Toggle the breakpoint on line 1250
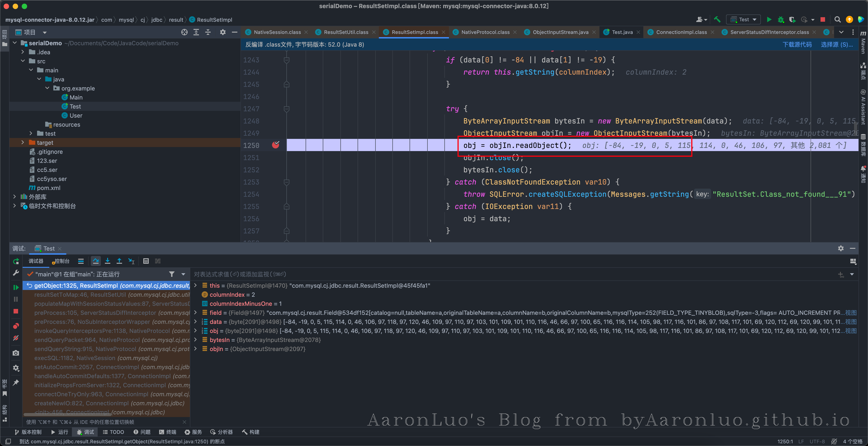The height and width of the screenshot is (446, 868). (276, 145)
